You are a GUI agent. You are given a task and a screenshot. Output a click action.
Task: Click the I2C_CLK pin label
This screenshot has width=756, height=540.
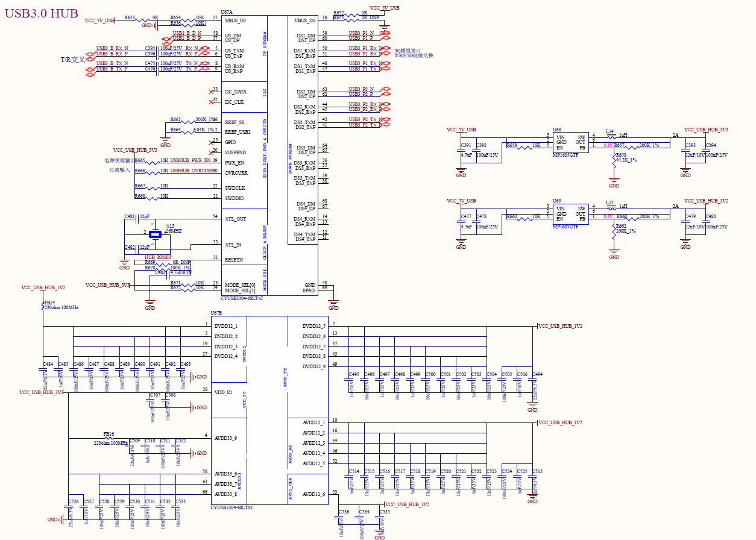point(235,102)
